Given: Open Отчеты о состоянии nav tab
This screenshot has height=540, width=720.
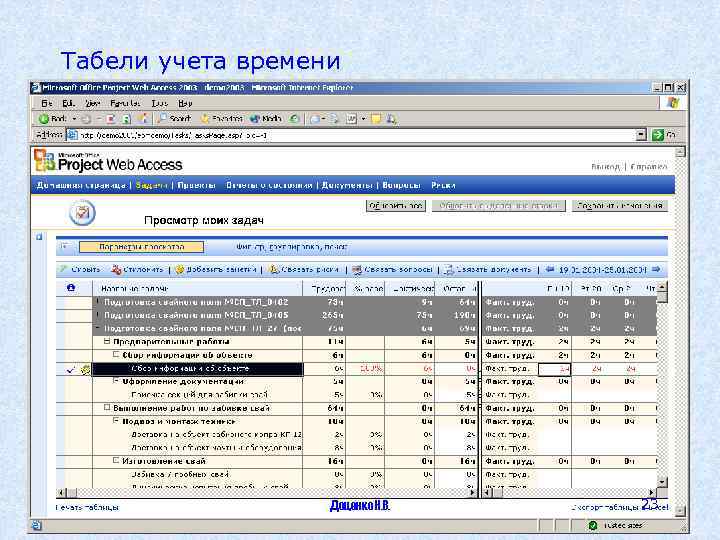Looking at the screenshot, I should (269, 185).
